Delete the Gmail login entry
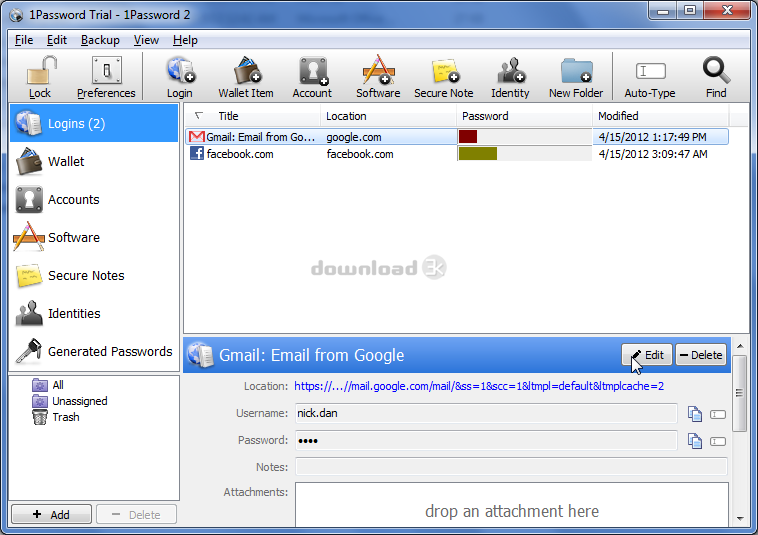758x535 pixels. click(x=700, y=355)
